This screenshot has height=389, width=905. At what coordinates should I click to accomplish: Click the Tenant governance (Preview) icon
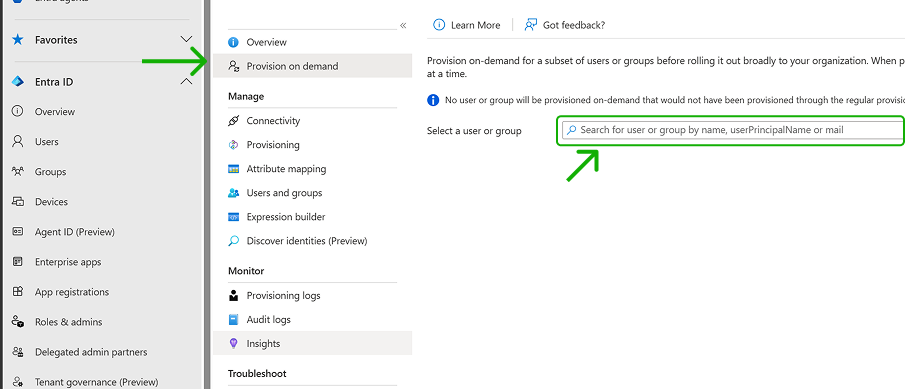(x=18, y=381)
